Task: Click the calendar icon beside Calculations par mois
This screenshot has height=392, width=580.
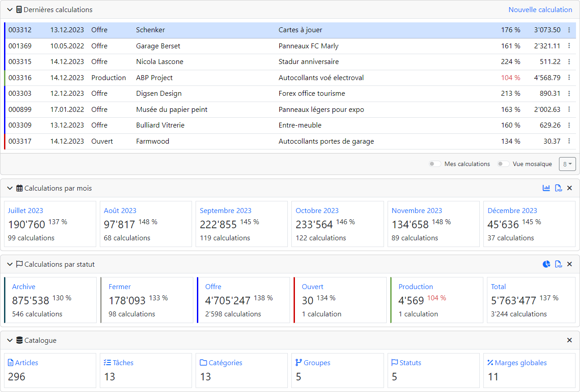Action: (x=19, y=188)
